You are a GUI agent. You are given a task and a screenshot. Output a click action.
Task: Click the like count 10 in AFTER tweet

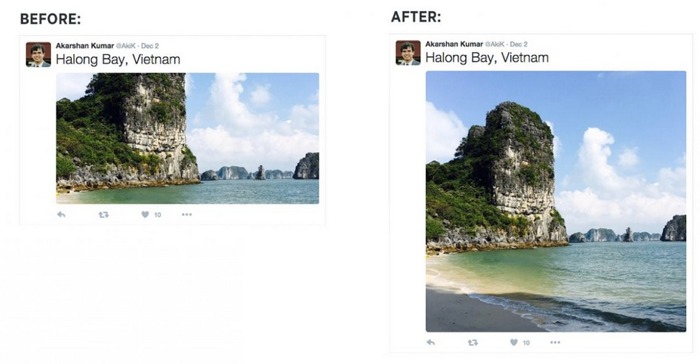[526, 343]
